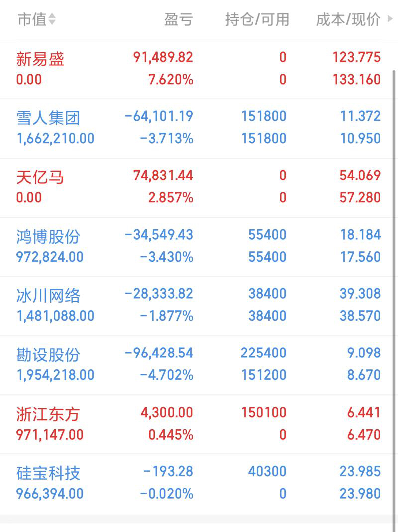Screen dimensions: 398x532
Task: Select the 浙江东方 holding row
Action: point(199,425)
